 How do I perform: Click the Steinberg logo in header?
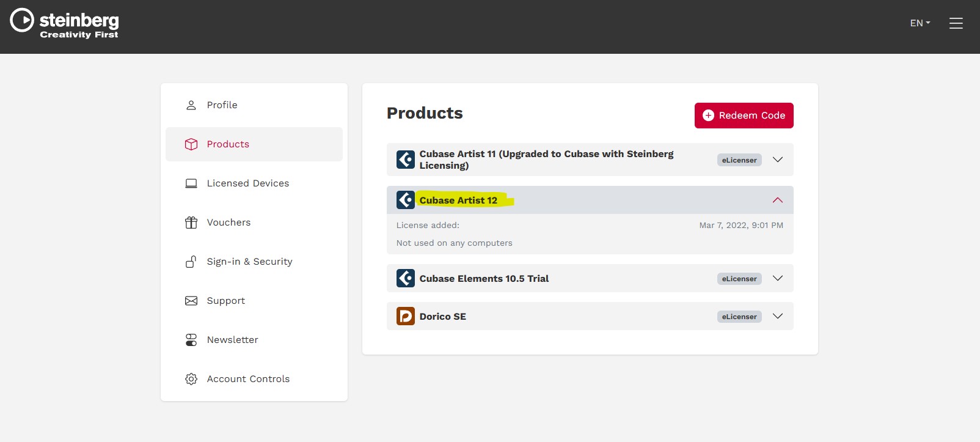click(65, 24)
